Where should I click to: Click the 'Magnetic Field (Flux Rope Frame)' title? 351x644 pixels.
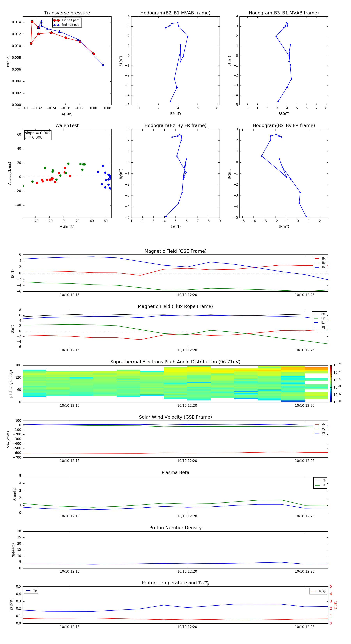coord(175,307)
